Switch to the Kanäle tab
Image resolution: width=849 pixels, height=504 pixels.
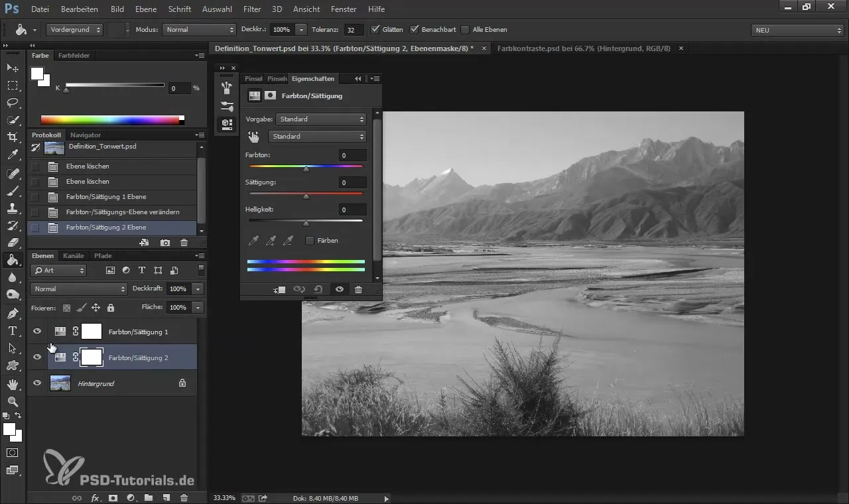coord(73,256)
